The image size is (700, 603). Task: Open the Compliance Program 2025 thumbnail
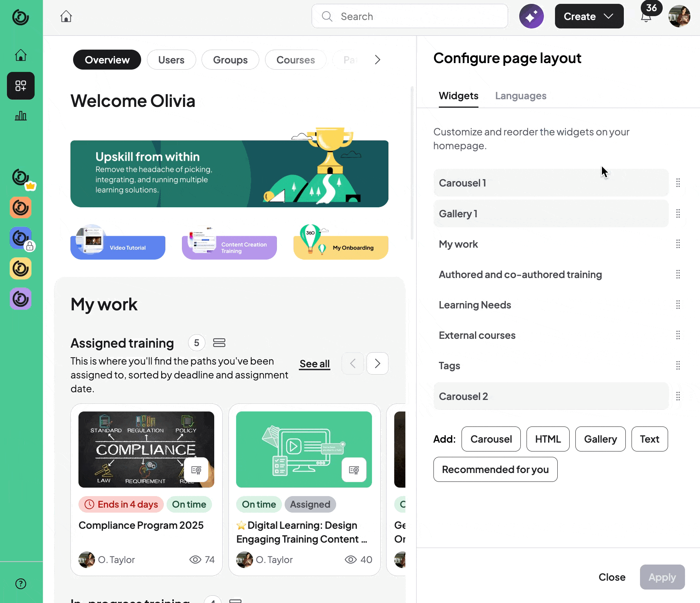146,449
